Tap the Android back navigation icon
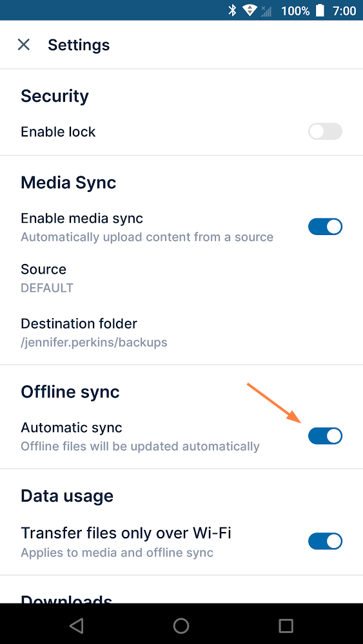 77,625
